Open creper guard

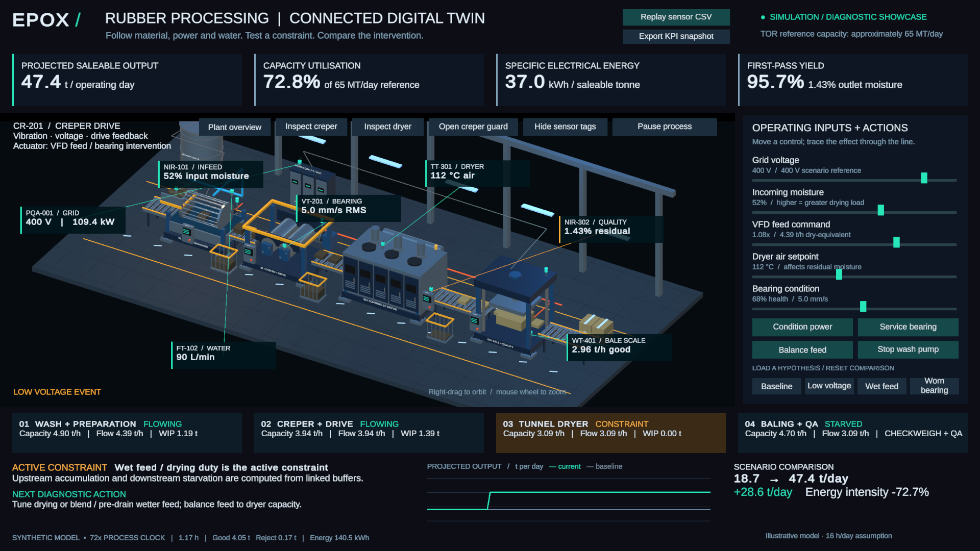(x=473, y=127)
